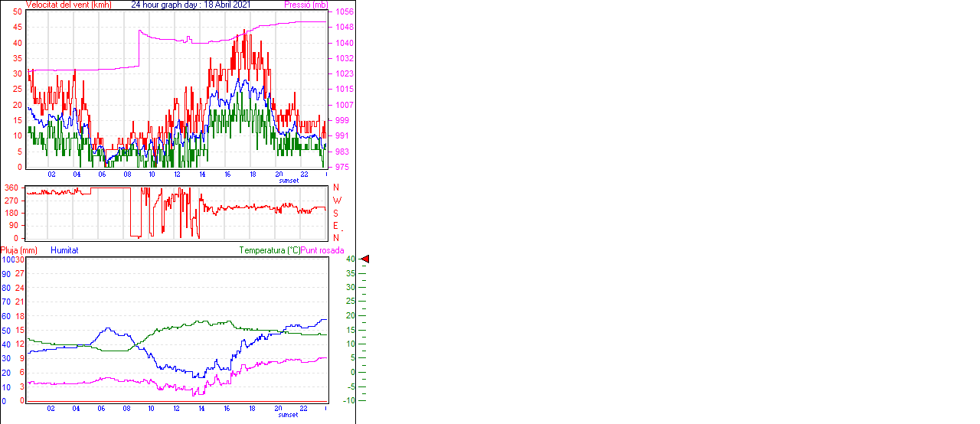This screenshot has height=424, width=980.
Task: Click the 1056 value on the pressure axis
Action: 344,12
